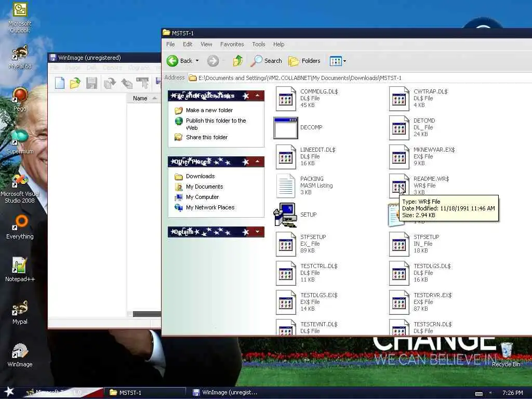Click the Explorer address bar path field
Image resolution: width=532 pixels, height=399 pixels.
[x=360, y=78]
